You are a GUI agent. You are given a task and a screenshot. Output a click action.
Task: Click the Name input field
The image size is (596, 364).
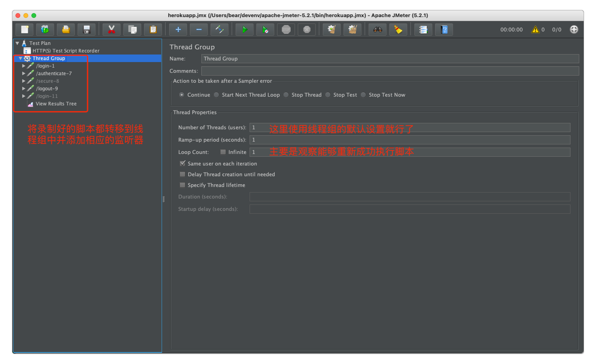click(390, 58)
